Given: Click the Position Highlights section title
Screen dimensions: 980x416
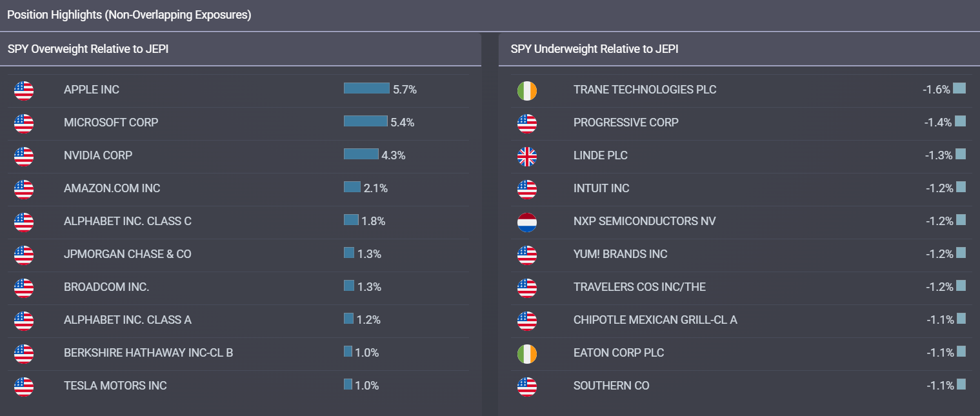Looking at the screenshot, I should [129, 15].
